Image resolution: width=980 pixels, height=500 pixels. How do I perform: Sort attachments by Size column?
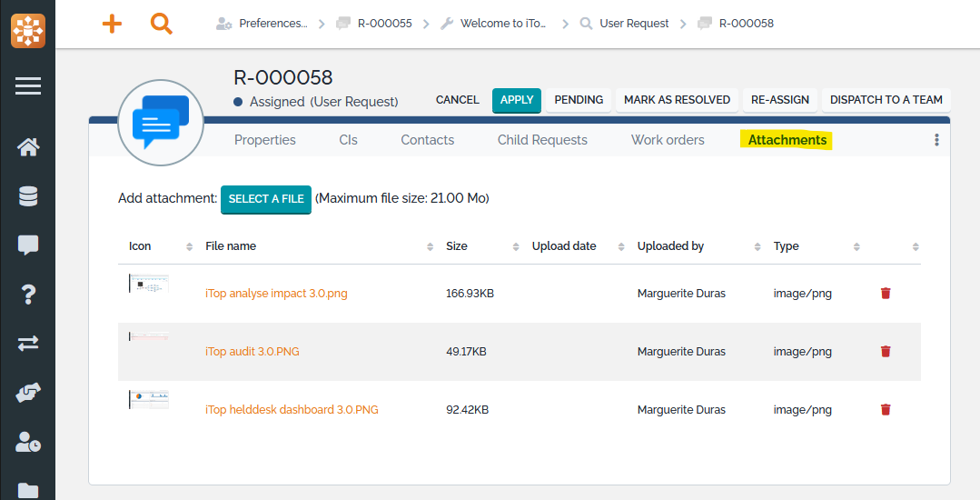click(x=457, y=246)
